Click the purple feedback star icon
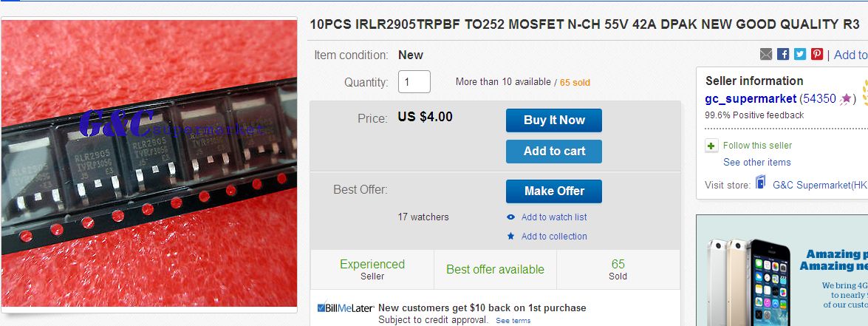 pos(847,98)
